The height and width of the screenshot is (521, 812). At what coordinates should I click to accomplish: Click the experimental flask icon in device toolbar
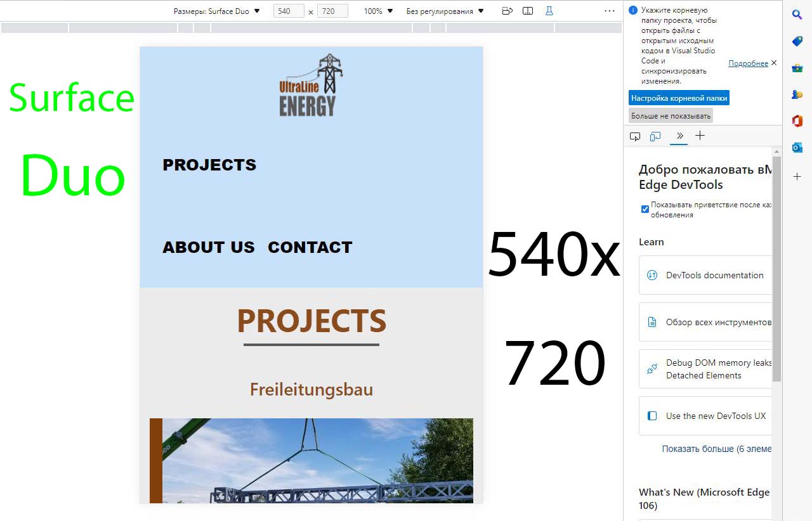(x=549, y=11)
